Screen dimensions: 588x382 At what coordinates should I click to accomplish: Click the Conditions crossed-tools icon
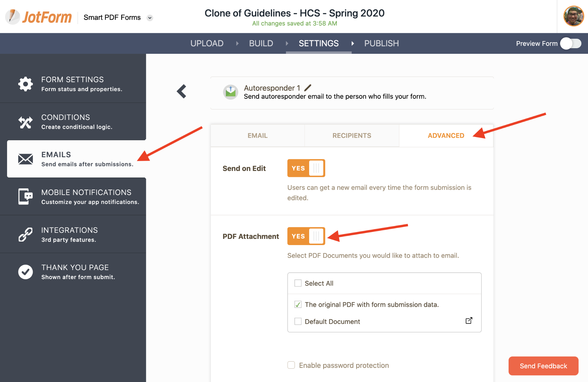26,122
